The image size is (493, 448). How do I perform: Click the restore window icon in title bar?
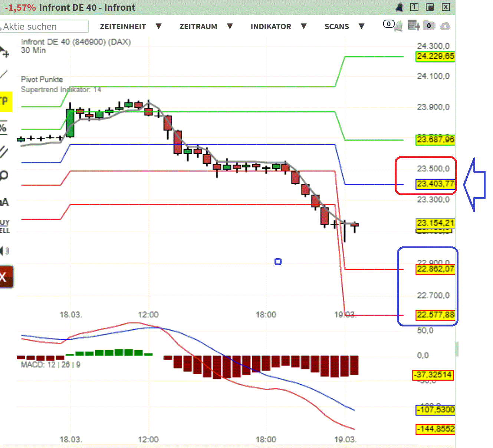coord(430,7)
